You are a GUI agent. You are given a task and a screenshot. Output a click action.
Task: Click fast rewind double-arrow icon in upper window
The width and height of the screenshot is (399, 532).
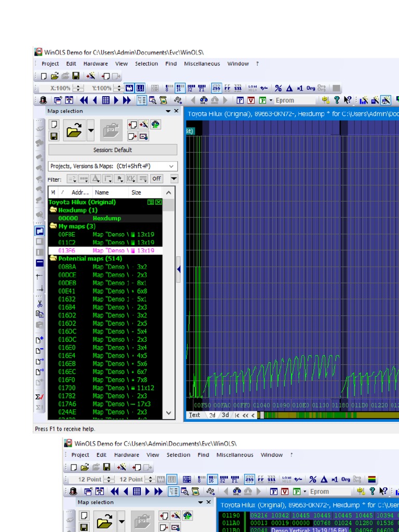(x=84, y=100)
